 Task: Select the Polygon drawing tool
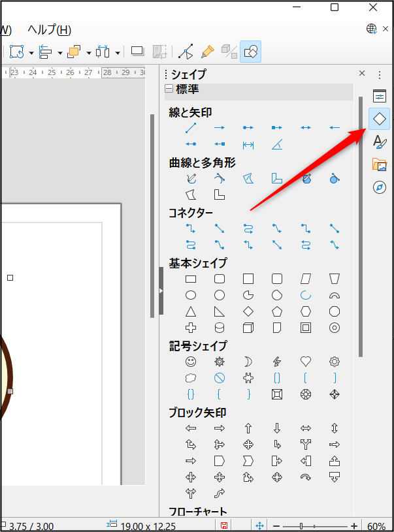(x=248, y=178)
